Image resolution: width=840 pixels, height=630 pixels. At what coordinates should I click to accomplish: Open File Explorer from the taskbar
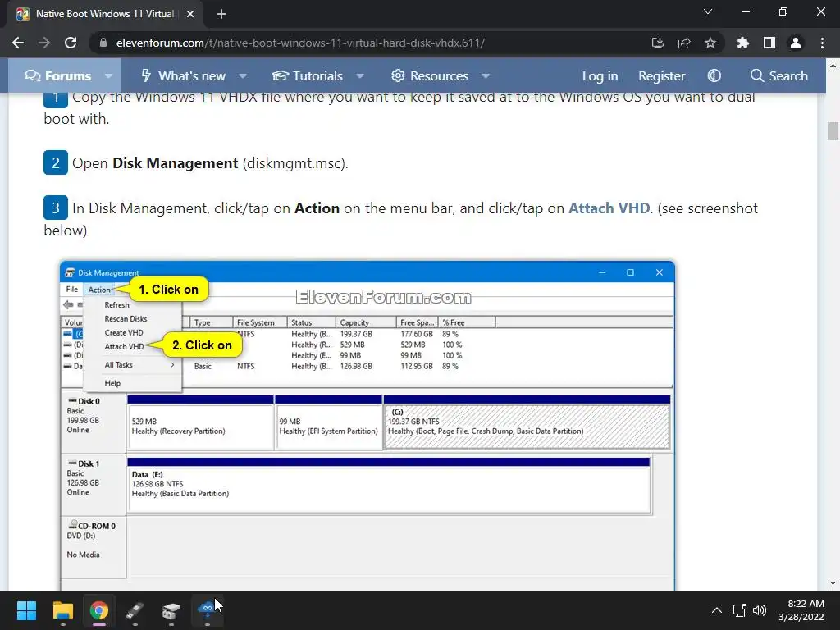point(62,610)
